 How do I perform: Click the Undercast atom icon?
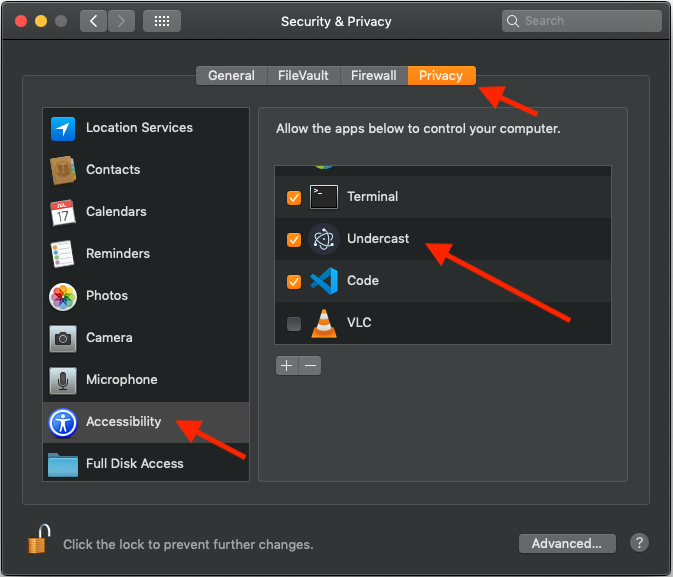tap(324, 239)
